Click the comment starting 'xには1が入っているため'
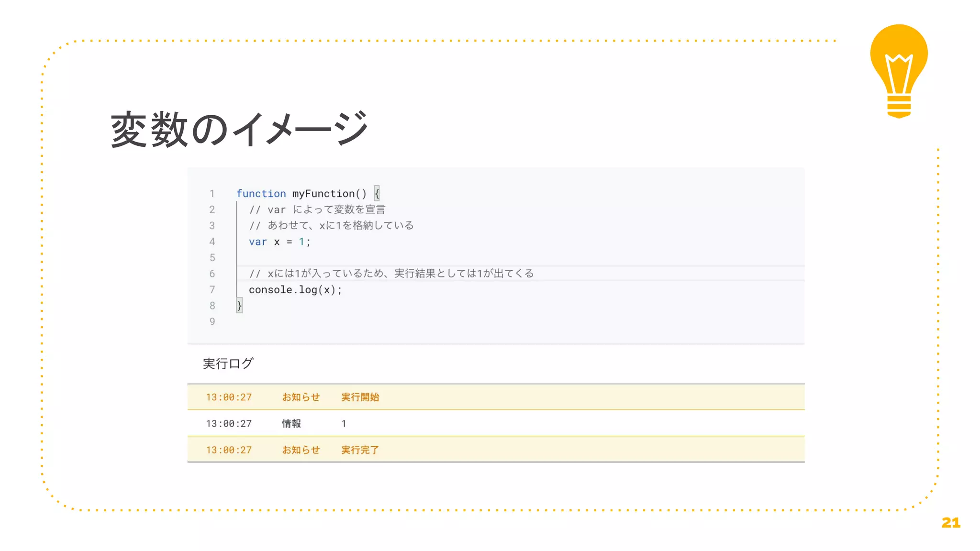980x551 pixels. pos(391,274)
